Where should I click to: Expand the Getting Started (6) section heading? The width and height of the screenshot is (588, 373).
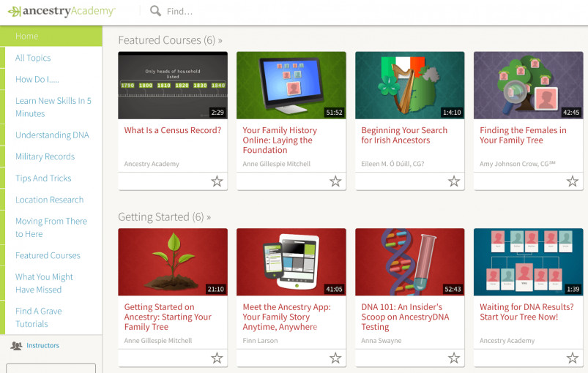click(x=164, y=216)
